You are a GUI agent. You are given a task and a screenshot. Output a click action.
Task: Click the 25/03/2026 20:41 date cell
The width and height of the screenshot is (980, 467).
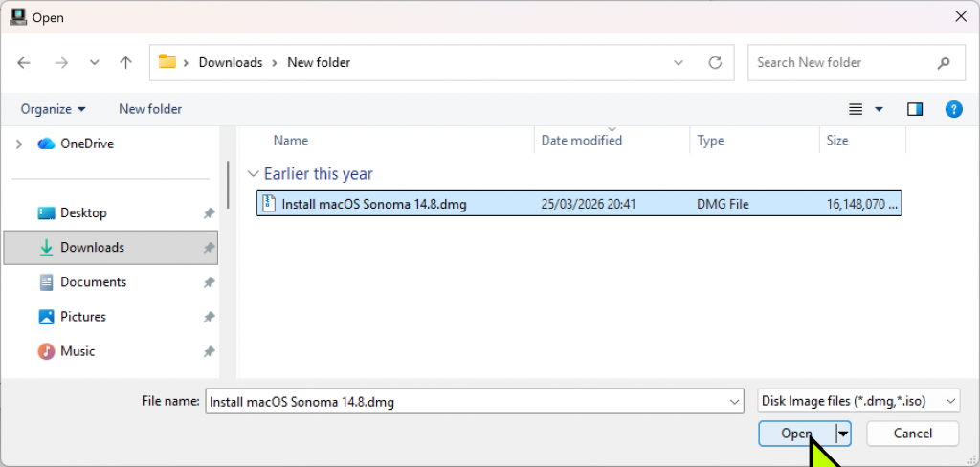pos(589,204)
